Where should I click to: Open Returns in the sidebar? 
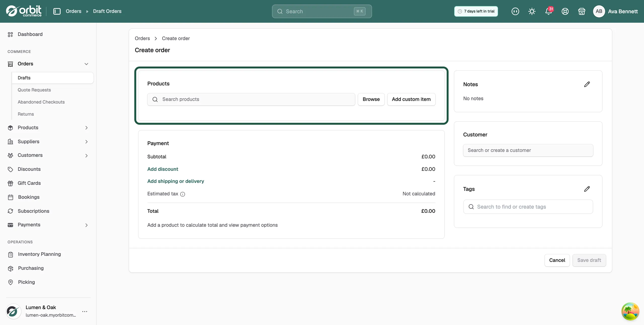tap(26, 114)
